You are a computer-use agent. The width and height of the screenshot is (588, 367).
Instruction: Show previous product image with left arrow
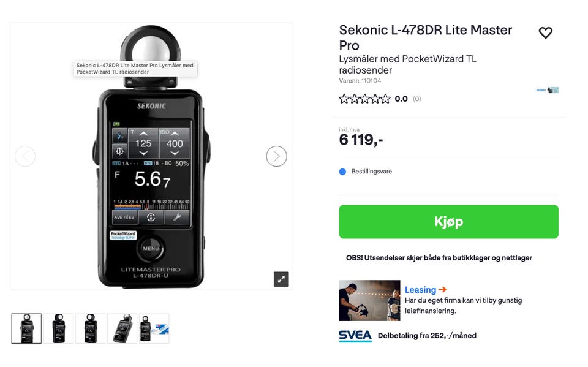[25, 156]
